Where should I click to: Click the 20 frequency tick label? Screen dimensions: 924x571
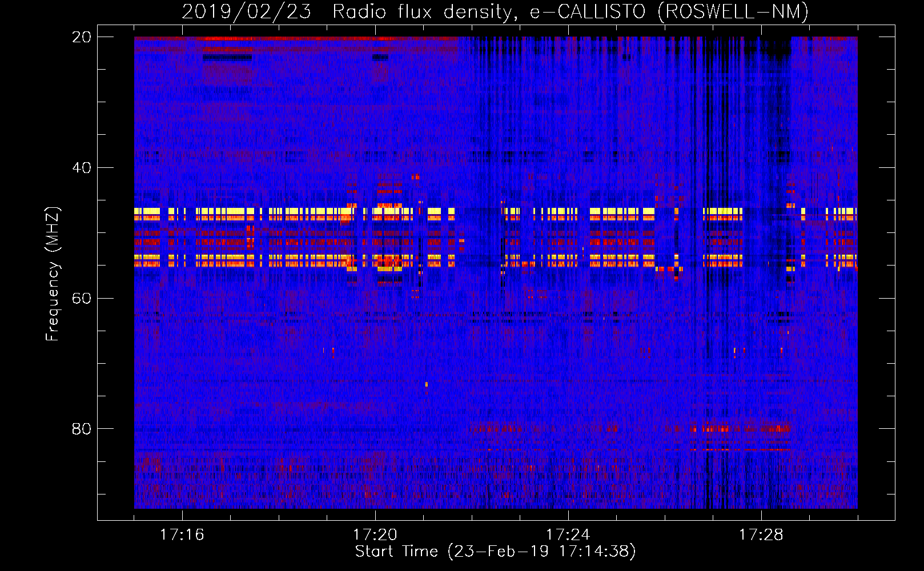(82, 37)
